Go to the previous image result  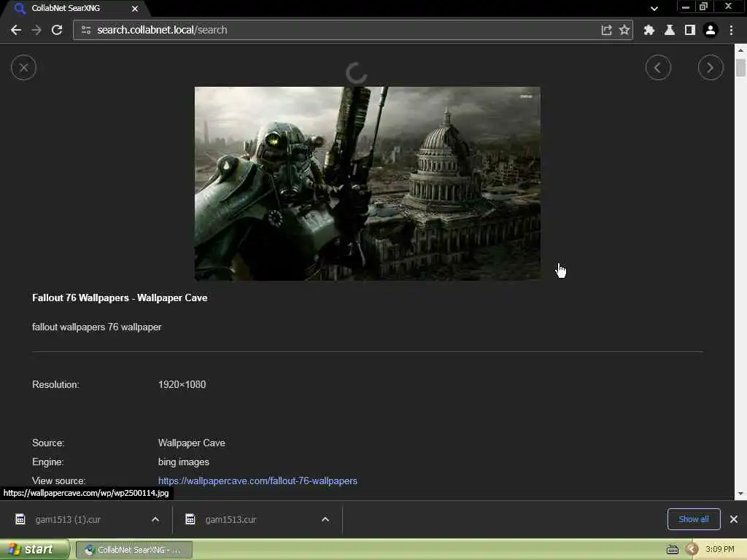click(658, 68)
